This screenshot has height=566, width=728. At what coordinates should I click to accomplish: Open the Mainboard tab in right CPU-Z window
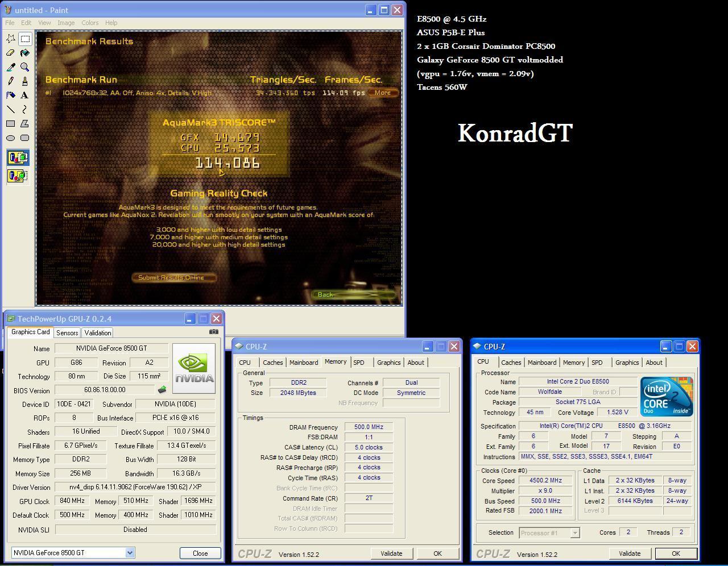[542, 363]
